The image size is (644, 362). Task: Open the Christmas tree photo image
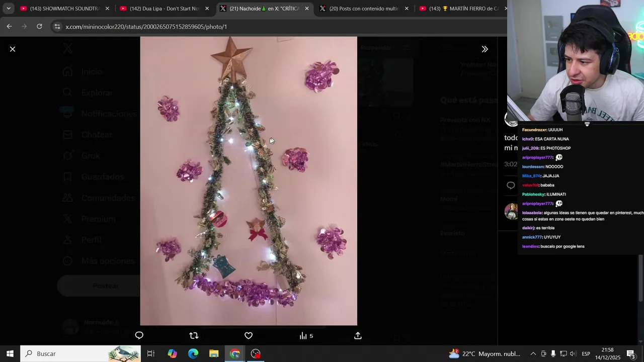point(249,181)
